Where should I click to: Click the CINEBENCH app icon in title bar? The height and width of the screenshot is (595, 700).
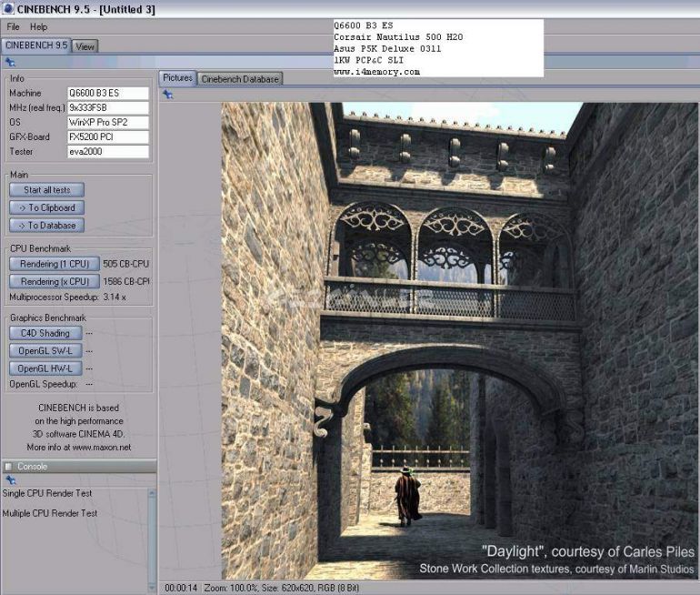click(x=7, y=8)
